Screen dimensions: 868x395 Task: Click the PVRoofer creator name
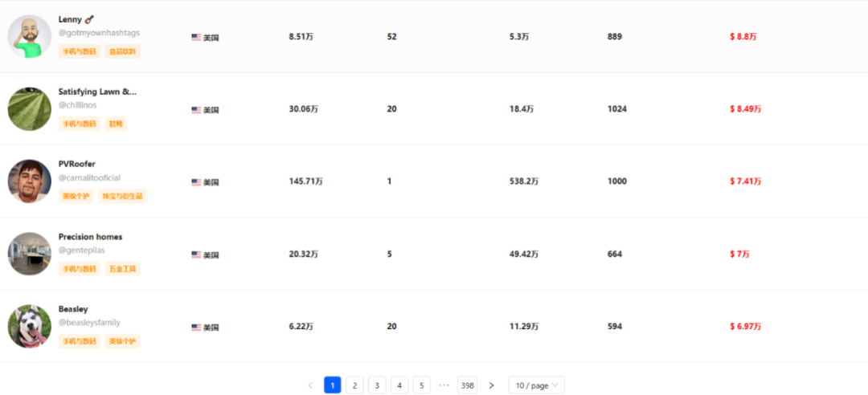point(77,165)
